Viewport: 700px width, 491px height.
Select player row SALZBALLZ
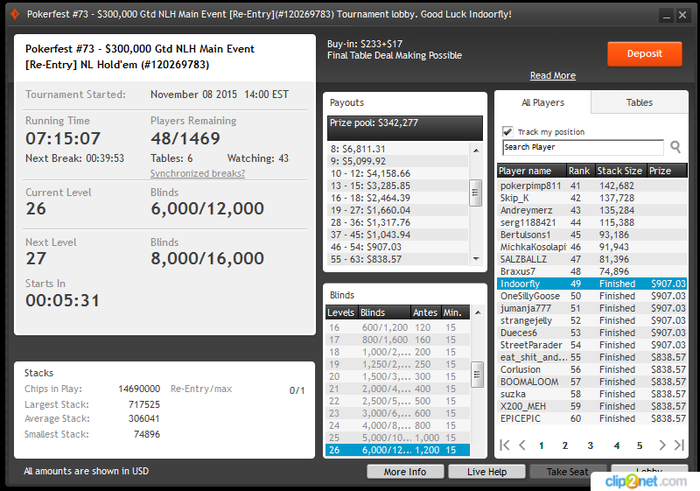click(x=592, y=259)
